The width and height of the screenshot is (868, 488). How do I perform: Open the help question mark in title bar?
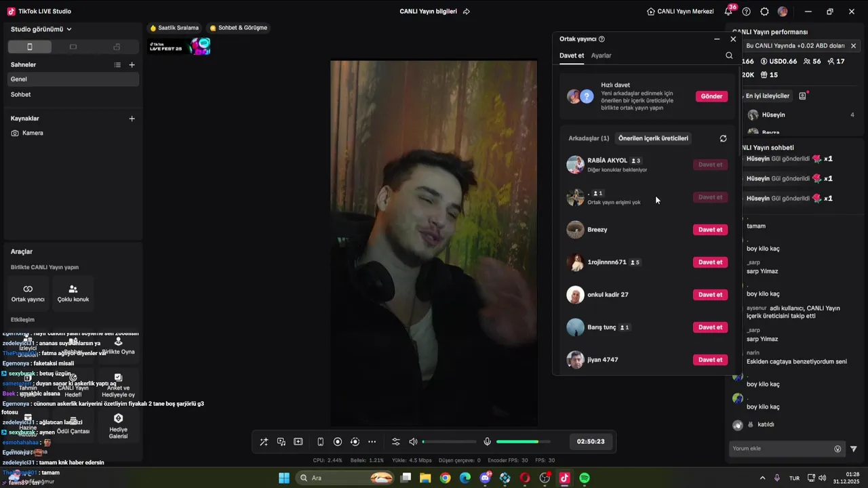point(747,12)
